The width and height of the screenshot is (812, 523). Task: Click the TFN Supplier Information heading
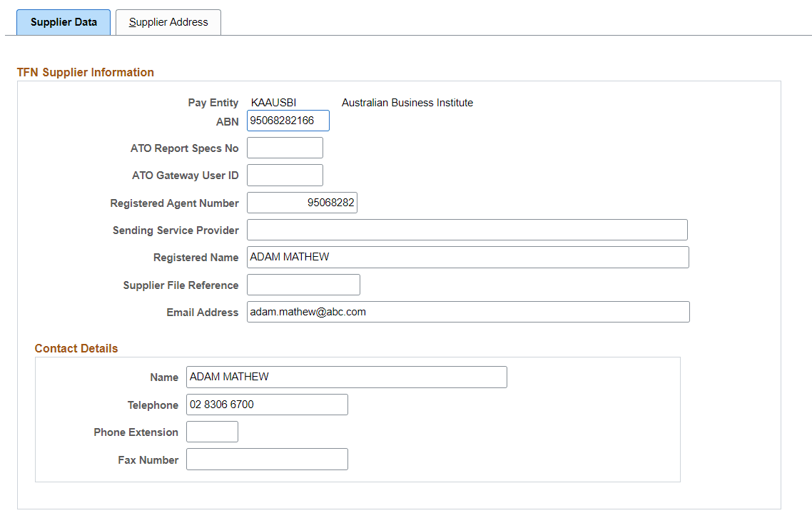(x=85, y=72)
